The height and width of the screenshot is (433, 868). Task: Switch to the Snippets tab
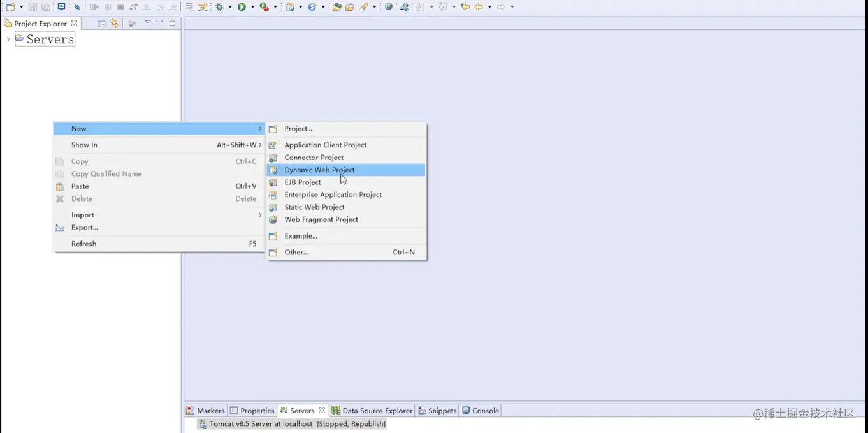[x=438, y=411]
